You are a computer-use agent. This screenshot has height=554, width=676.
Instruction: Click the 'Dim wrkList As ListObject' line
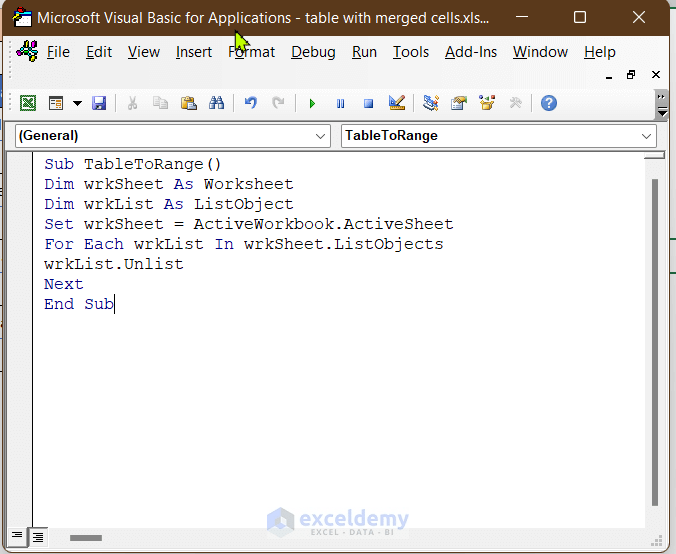coord(169,204)
